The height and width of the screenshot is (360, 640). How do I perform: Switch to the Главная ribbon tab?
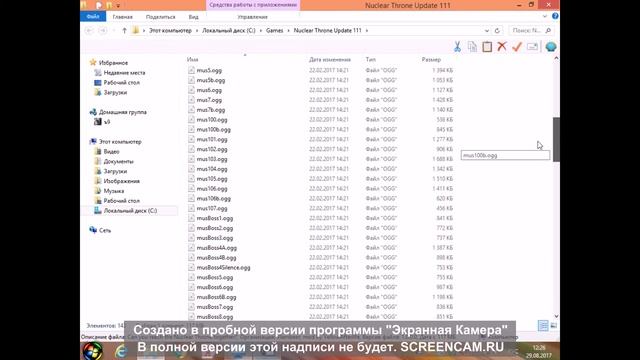122,17
